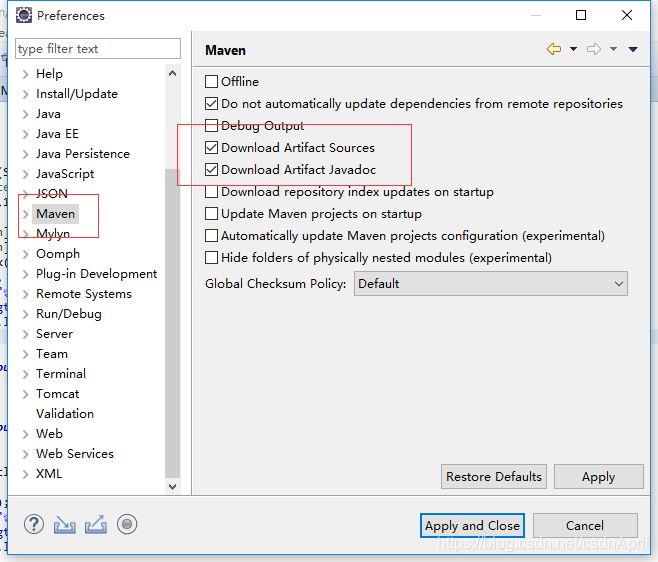The image size is (658, 562).
Task: Close the Preferences dialog window
Action: (x=627, y=16)
